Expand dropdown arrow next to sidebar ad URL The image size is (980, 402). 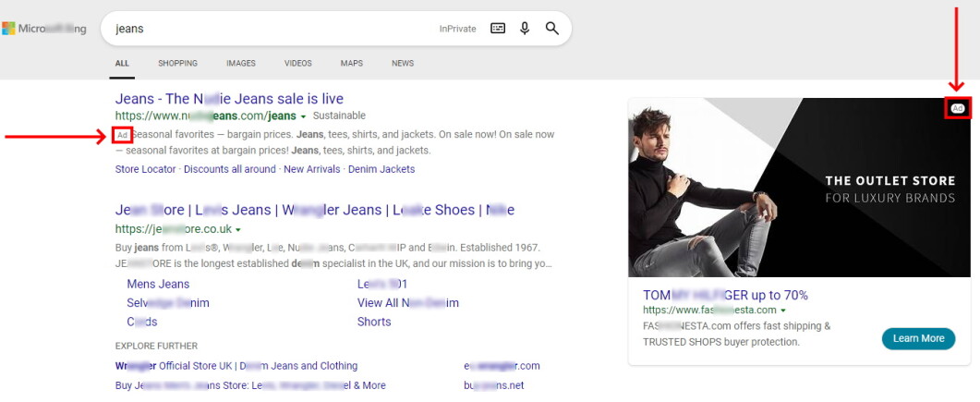tap(783, 311)
